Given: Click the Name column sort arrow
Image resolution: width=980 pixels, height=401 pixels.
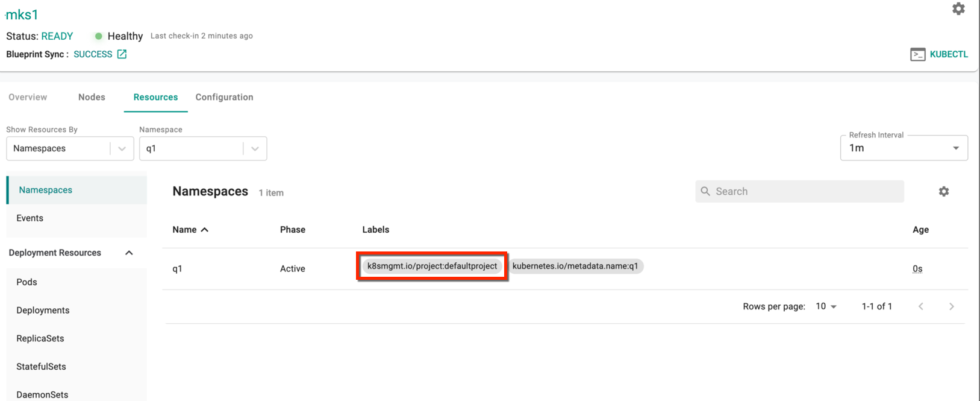Looking at the screenshot, I should coord(205,230).
